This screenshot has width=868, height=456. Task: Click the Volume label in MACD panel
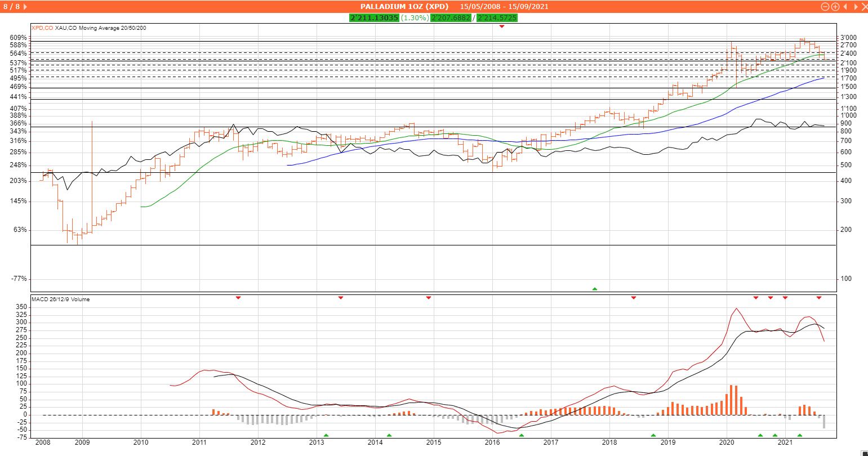[x=81, y=299]
